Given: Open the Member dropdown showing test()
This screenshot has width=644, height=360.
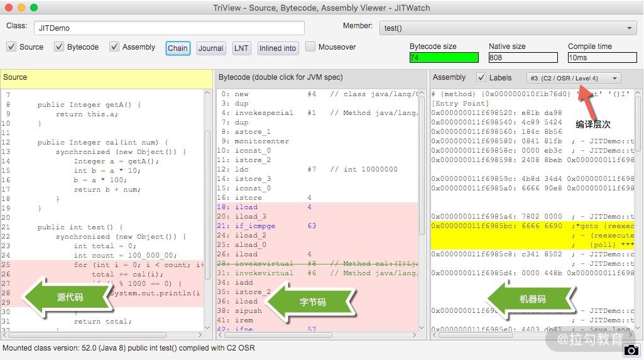Looking at the screenshot, I should point(508,28).
